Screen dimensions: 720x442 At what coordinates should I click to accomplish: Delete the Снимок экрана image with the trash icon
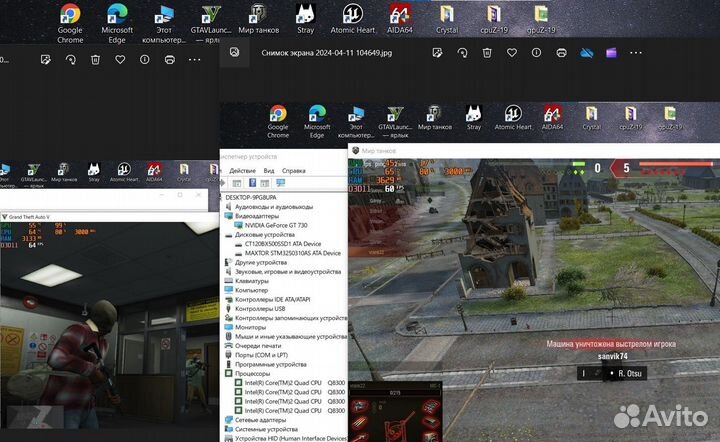tap(487, 53)
